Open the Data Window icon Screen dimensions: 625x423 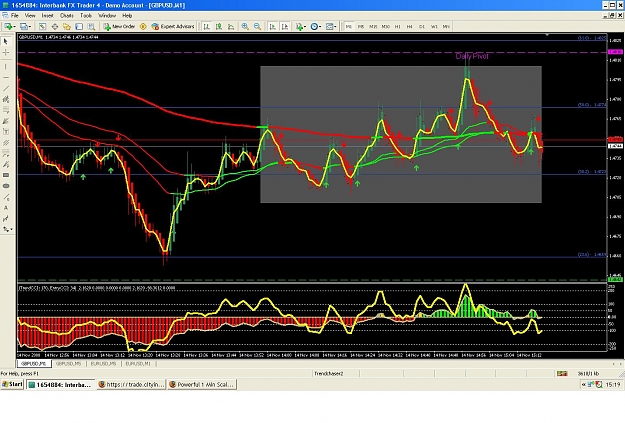point(55,26)
